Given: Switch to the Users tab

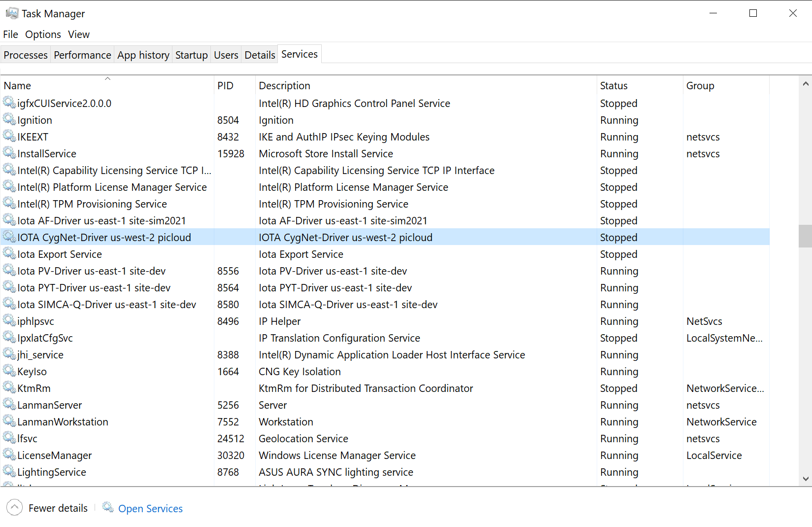Looking at the screenshot, I should click(x=226, y=55).
